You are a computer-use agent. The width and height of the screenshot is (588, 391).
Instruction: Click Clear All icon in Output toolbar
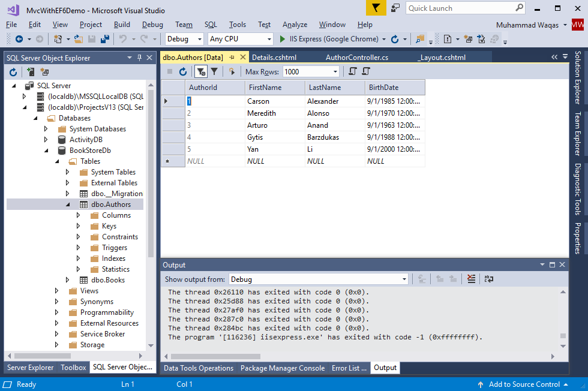click(x=471, y=279)
